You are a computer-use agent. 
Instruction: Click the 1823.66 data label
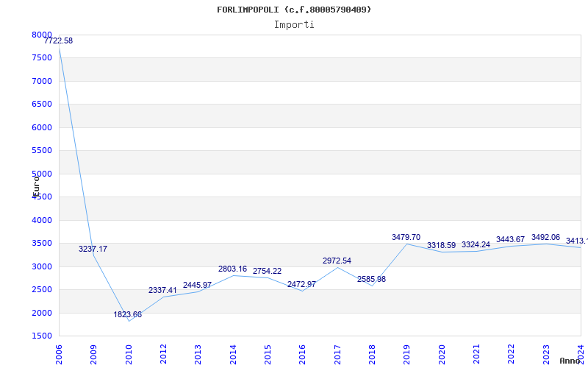point(128,314)
